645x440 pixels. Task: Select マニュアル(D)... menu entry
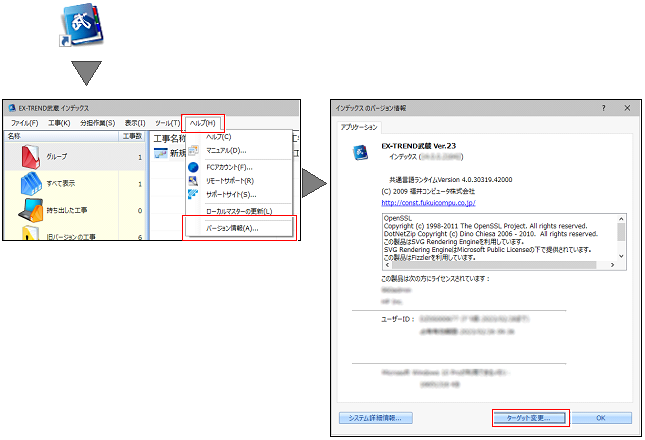point(226,151)
